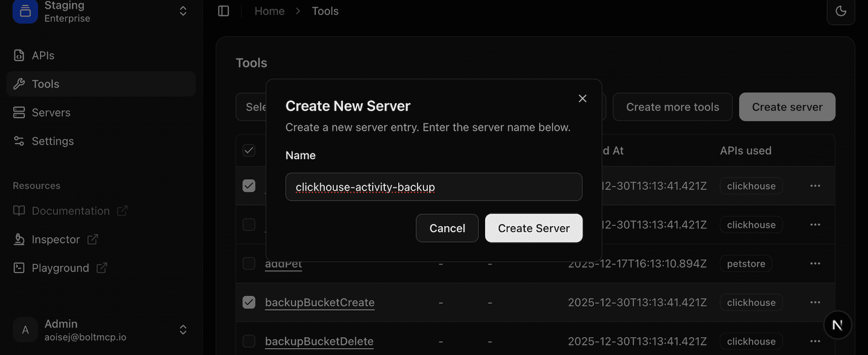Uncheck the backupBucketCreate row checkbox

[249, 302]
